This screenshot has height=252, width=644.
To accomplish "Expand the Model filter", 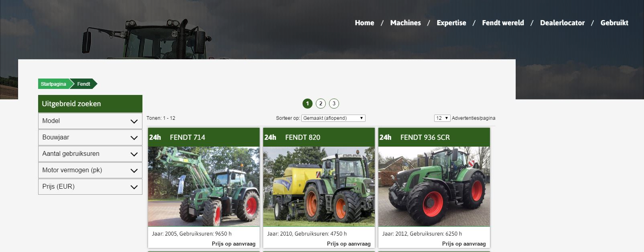I will click(x=90, y=121).
